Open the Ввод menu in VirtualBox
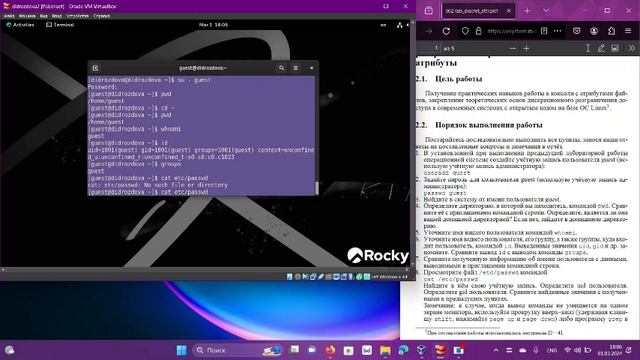Viewport: 640px width, 360px height. point(57,16)
